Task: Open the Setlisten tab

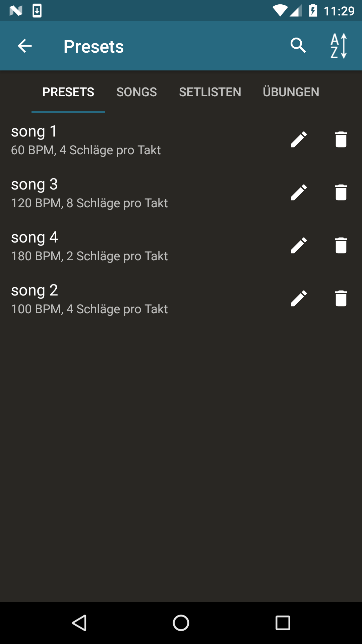Action: tap(210, 92)
